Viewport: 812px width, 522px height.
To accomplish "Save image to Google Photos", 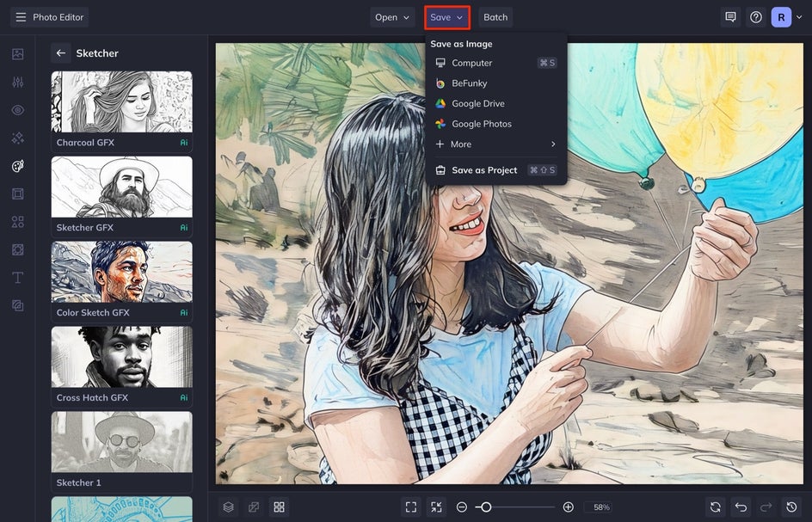I will click(495, 124).
